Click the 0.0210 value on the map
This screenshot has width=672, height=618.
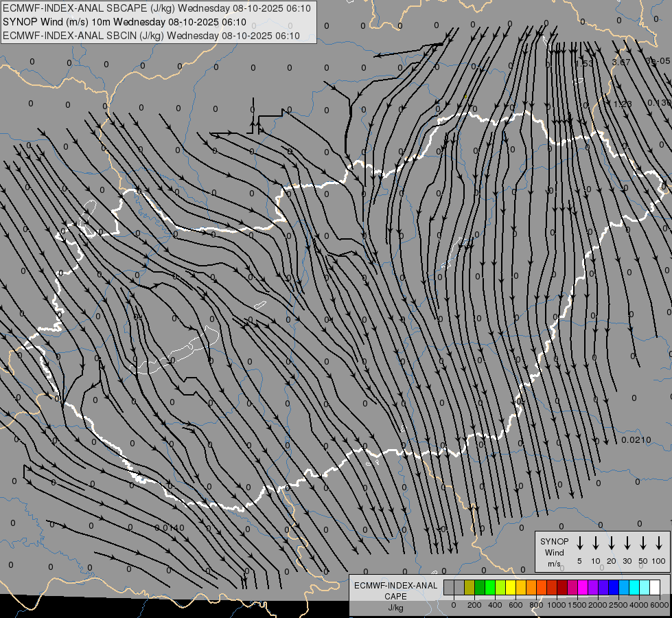(636, 440)
